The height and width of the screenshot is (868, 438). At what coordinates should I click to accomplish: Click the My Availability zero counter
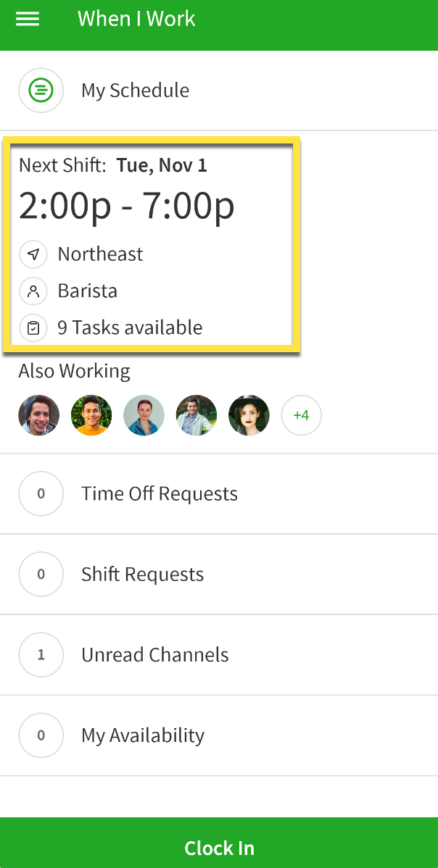[41, 735]
